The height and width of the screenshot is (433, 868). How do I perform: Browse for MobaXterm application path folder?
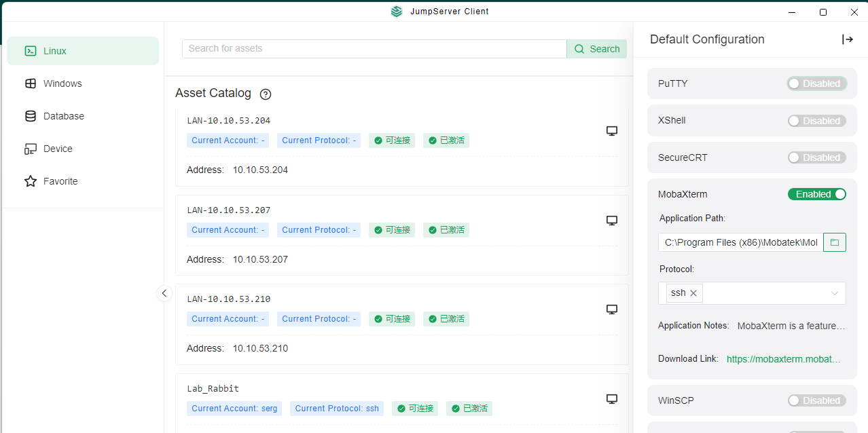[835, 242]
